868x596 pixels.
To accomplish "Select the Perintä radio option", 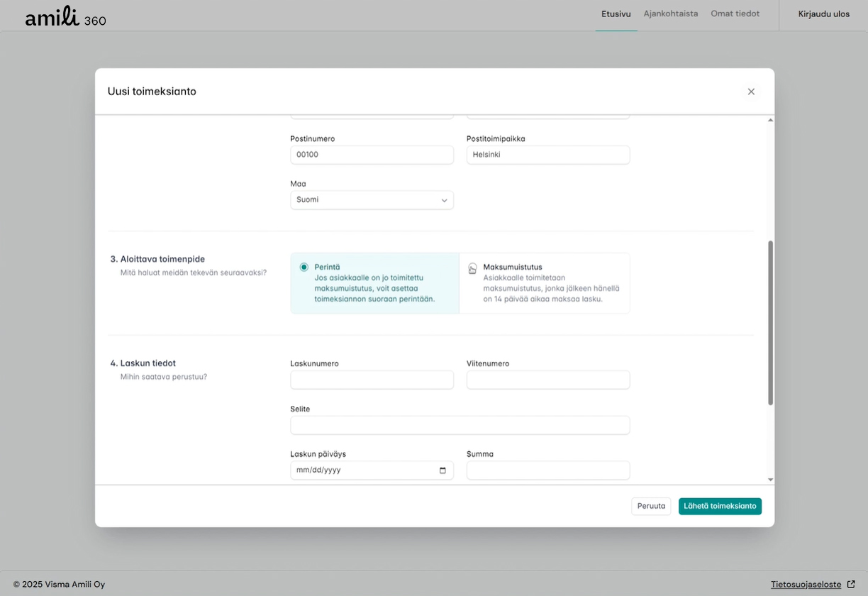I will (x=304, y=267).
